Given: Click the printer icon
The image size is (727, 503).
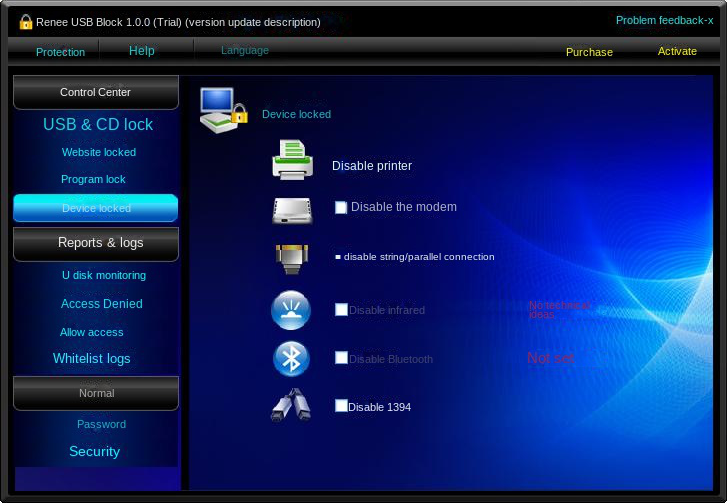Looking at the screenshot, I should (292, 161).
